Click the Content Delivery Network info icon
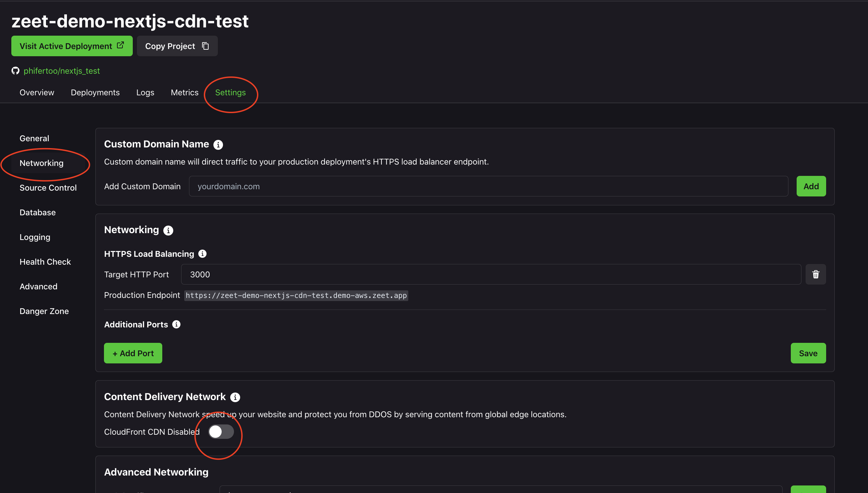This screenshot has height=493, width=868. (x=235, y=397)
